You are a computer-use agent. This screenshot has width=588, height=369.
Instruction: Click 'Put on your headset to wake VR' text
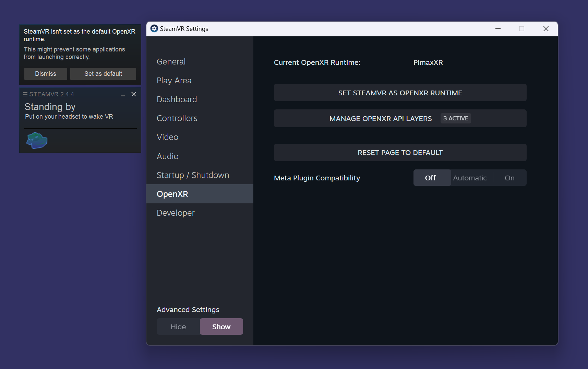[x=69, y=117]
